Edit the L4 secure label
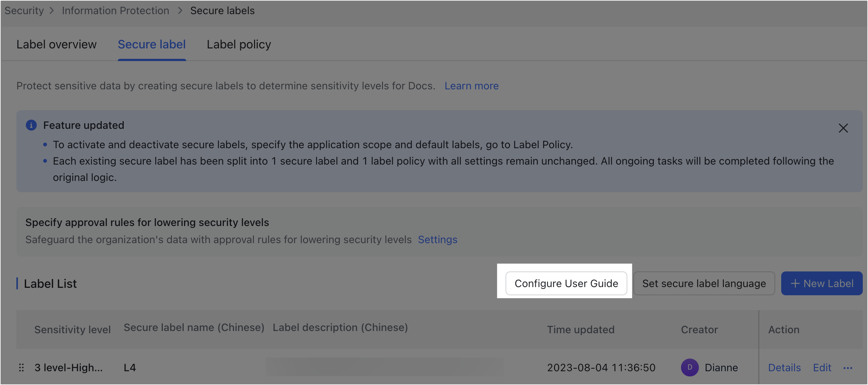The width and height of the screenshot is (868, 385). [822, 367]
